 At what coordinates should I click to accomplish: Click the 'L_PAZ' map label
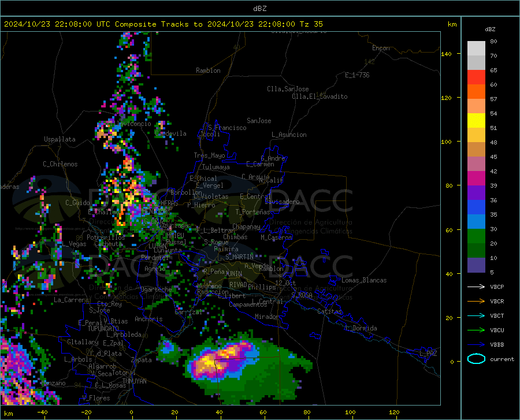tap(428, 354)
